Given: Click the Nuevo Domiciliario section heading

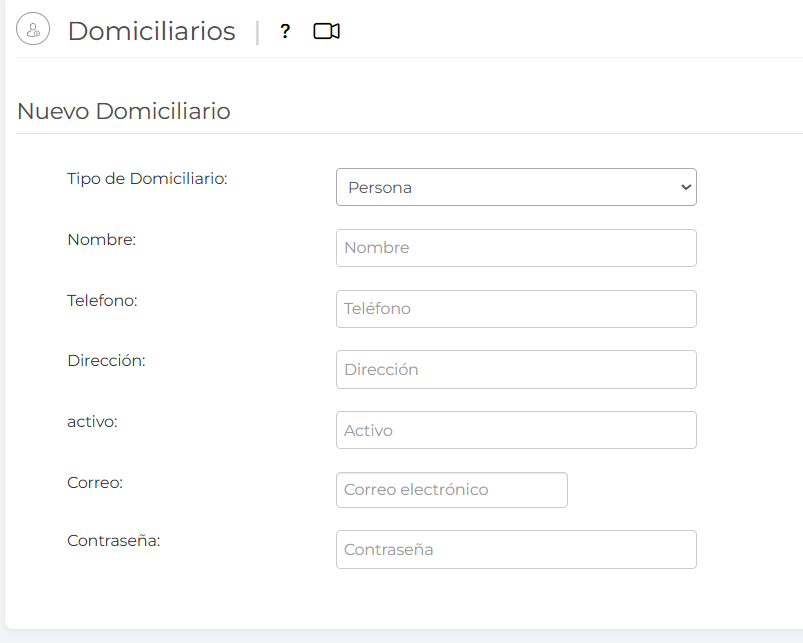Looking at the screenshot, I should coord(124,111).
